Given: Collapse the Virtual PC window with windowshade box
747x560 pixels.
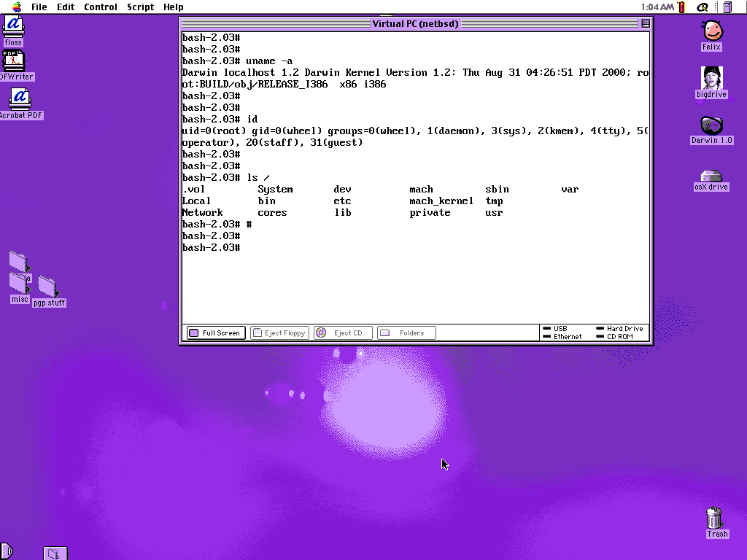Looking at the screenshot, I should [646, 23].
